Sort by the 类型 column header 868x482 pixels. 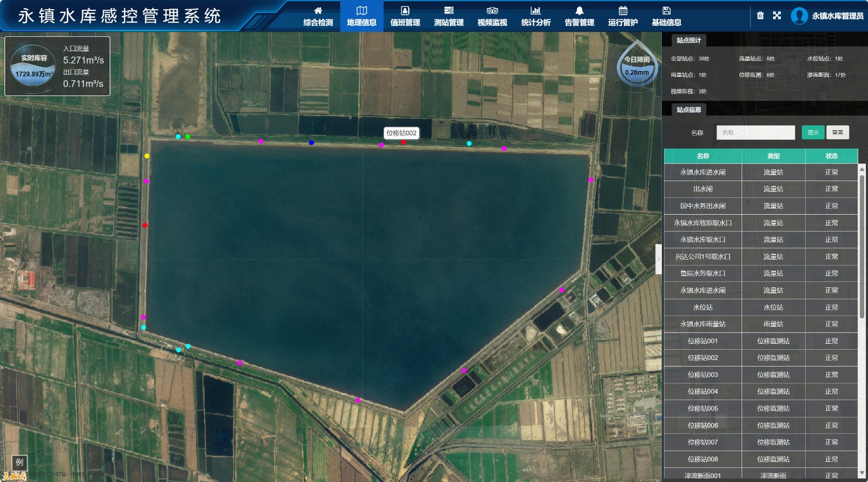(x=774, y=156)
